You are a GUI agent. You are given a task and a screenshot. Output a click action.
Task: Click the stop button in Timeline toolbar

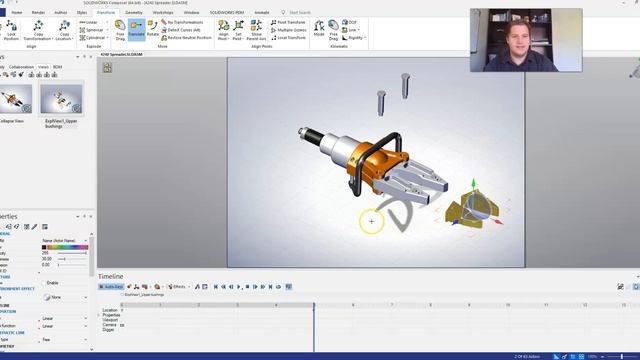click(247, 287)
